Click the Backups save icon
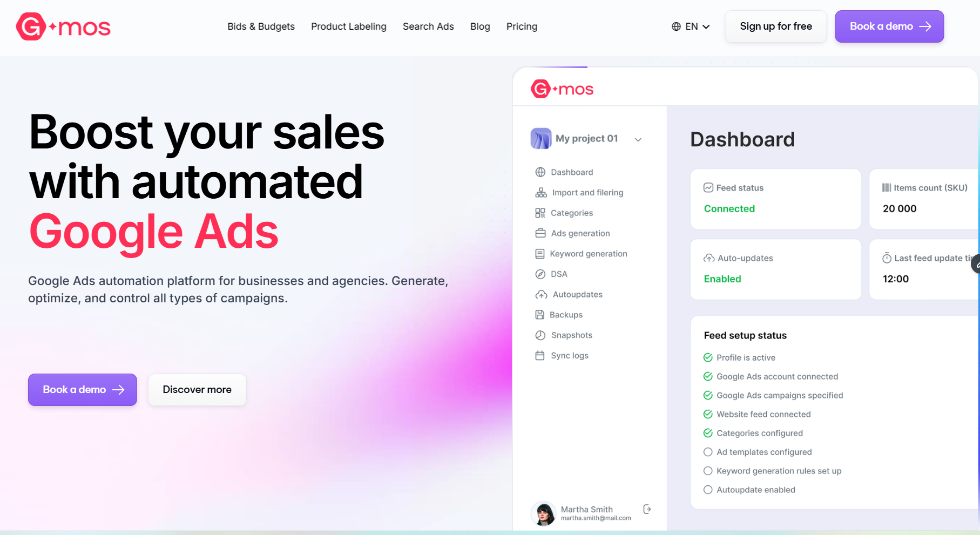This screenshot has width=980, height=535. (539, 315)
